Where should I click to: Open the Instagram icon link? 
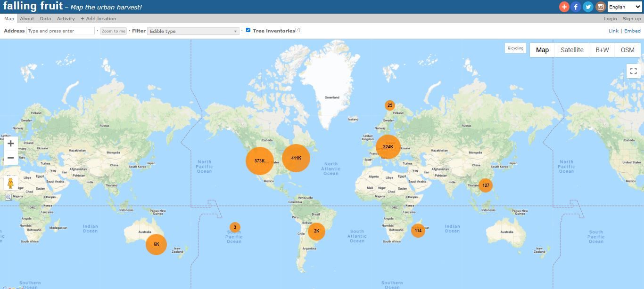point(600,7)
